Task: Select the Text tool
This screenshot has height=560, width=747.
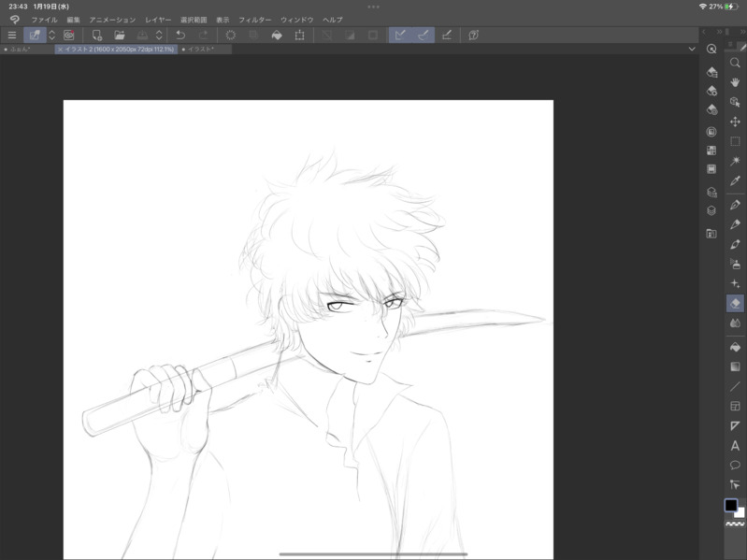Action: (735, 446)
